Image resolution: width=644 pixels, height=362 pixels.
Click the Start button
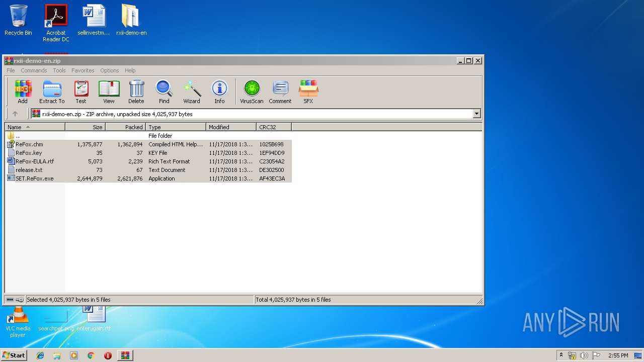[14, 355]
